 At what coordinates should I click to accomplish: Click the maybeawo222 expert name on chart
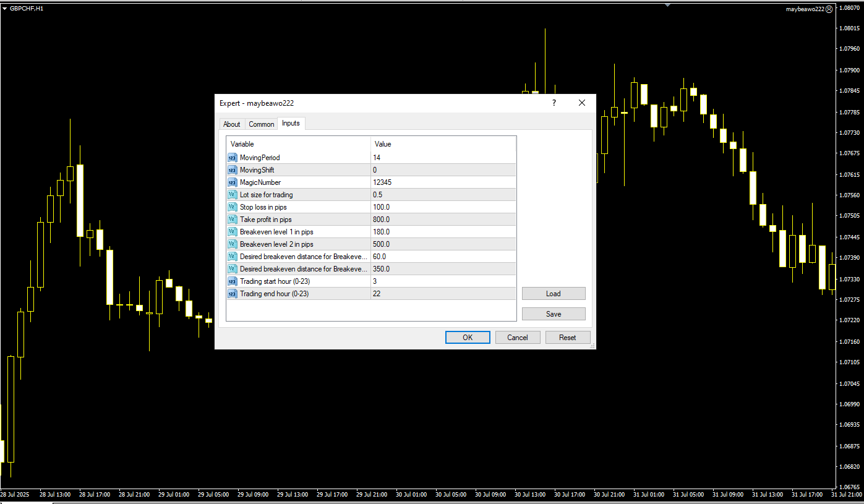point(805,9)
